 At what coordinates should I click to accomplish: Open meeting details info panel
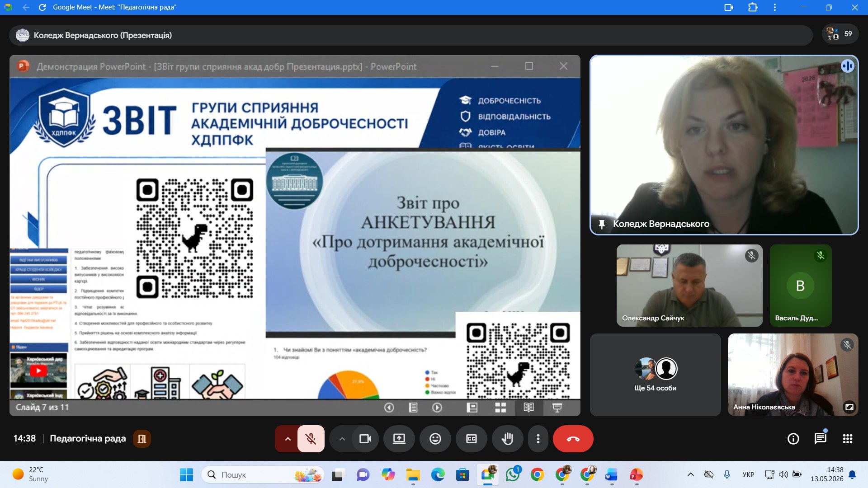[793, 439]
